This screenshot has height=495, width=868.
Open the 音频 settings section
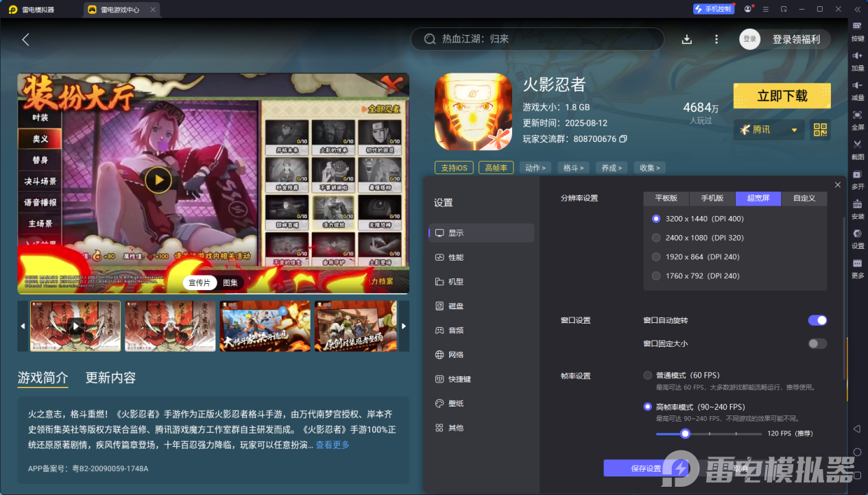coord(481,330)
